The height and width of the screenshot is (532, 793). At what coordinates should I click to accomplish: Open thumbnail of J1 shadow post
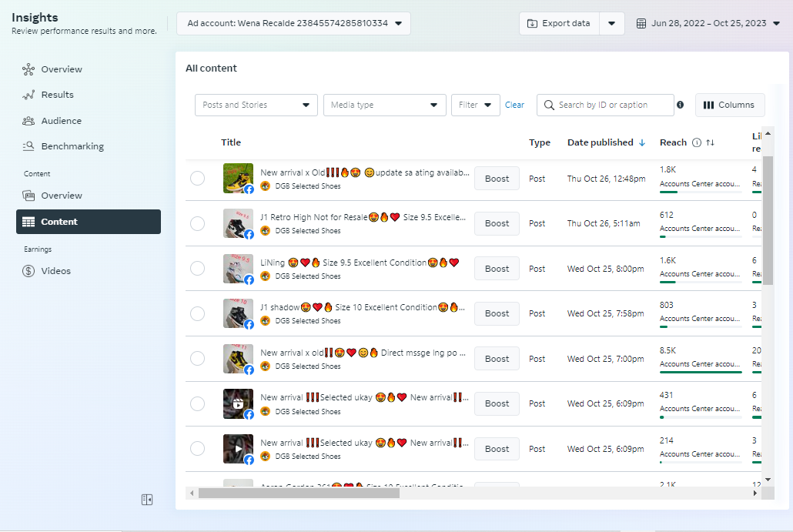click(238, 313)
